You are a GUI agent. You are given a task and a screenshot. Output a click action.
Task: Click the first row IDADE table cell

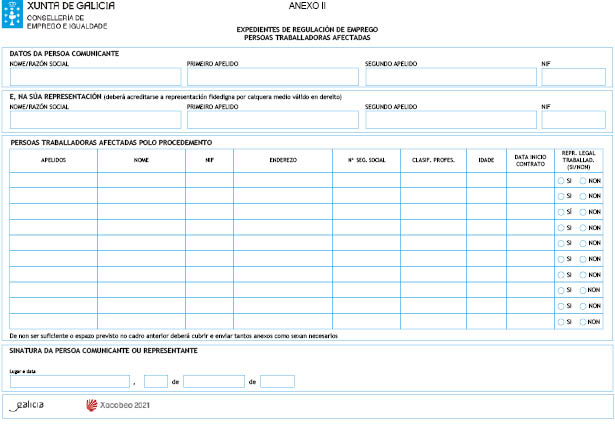[x=486, y=180]
